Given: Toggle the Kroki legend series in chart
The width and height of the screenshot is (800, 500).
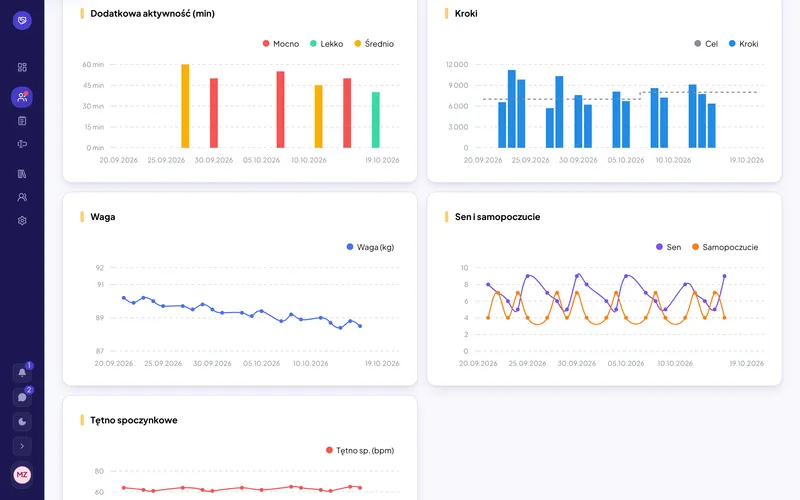Looking at the screenshot, I should [x=743, y=44].
